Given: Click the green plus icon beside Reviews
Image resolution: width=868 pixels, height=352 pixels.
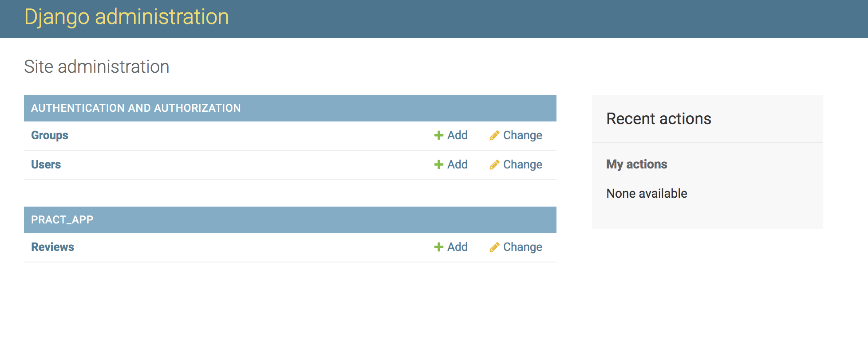Looking at the screenshot, I should (438, 247).
